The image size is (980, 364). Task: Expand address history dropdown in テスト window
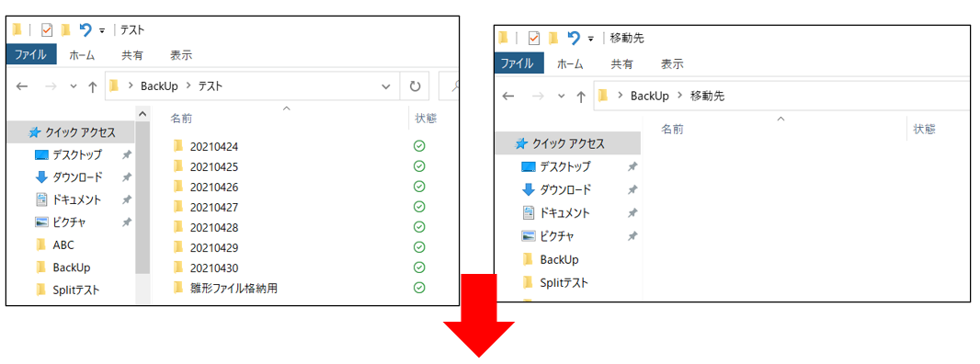click(x=386, y=86)
